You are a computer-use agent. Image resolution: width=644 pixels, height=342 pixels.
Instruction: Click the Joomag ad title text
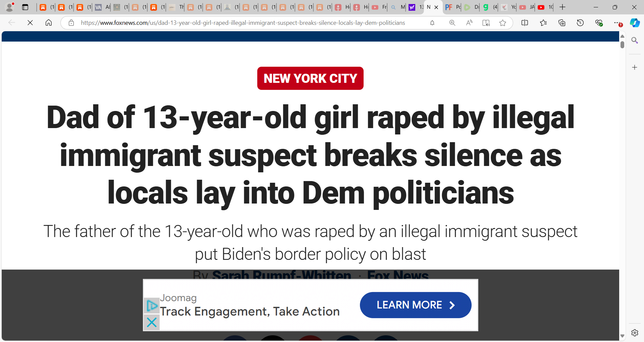coord(178,298)
